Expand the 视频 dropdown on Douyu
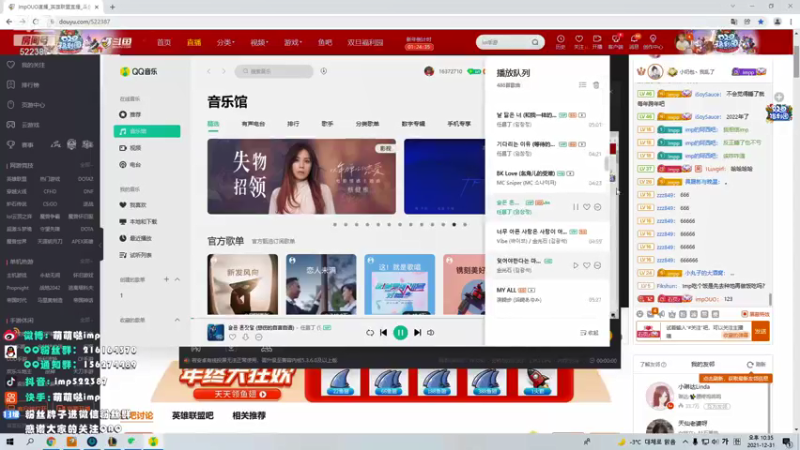800x450 pixels. [259, 42]
